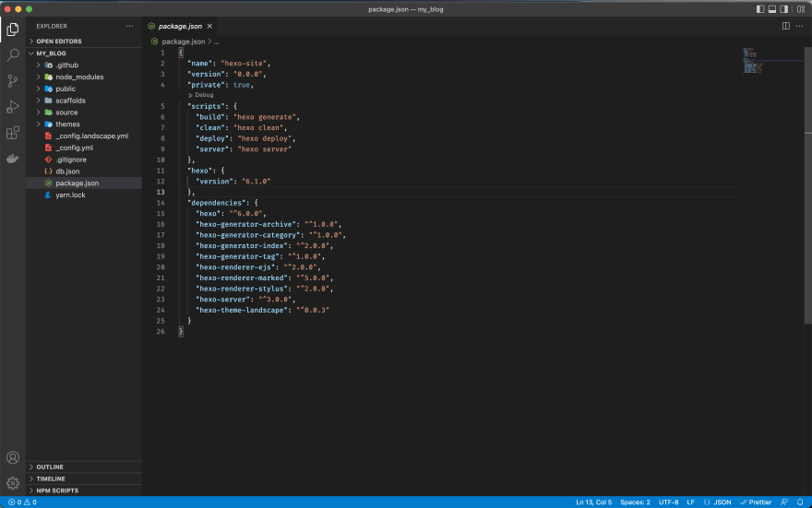This screenshot has height=508, width=812.
Task: Open the Accounts icon in activity bar
Action: (x=12, y=458)
